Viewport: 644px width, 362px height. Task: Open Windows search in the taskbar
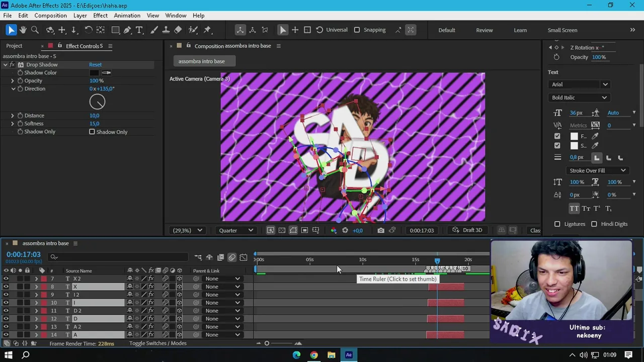26,355
